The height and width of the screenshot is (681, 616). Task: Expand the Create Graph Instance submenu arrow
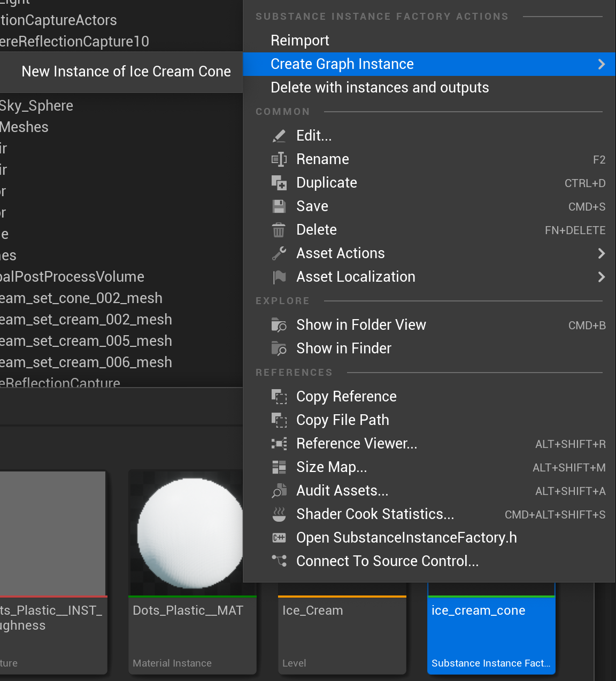pos(601,64)
